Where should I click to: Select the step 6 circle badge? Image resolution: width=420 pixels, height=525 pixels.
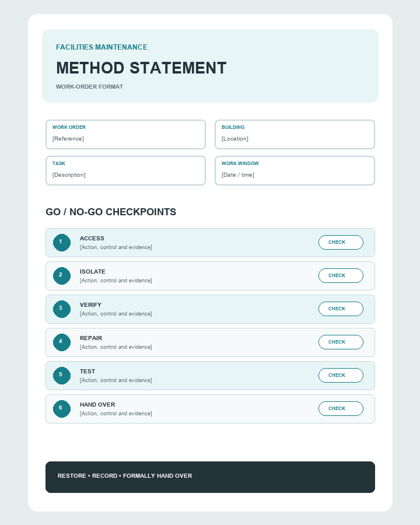62,408
